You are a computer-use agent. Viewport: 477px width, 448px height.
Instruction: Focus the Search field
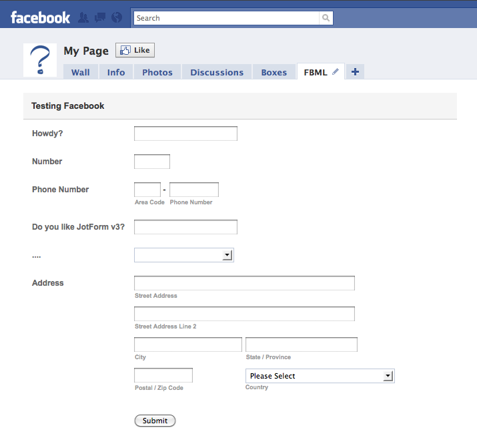click(226, 18)
